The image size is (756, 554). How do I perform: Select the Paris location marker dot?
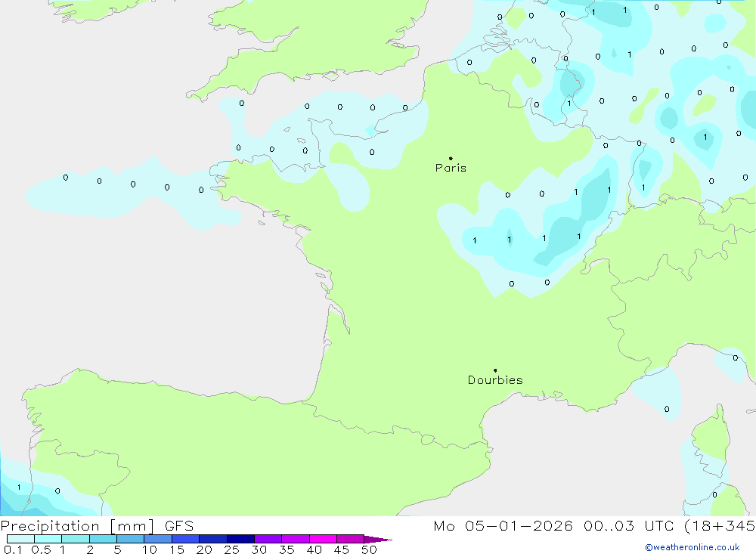[x=451, y=158]
